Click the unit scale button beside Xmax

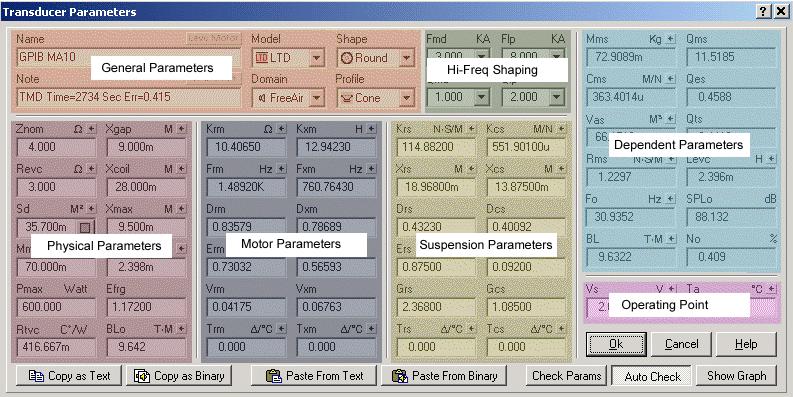tap(182, 208)
